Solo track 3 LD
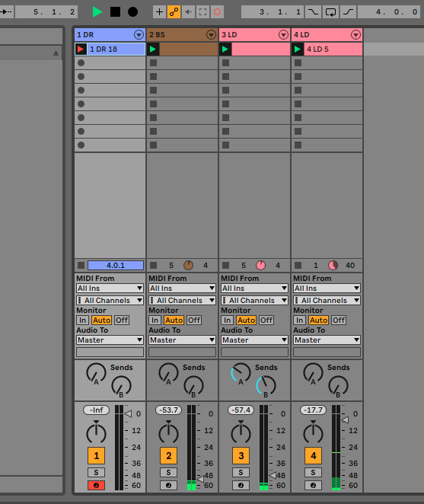The image size is (424, 504). click(241, 472)
